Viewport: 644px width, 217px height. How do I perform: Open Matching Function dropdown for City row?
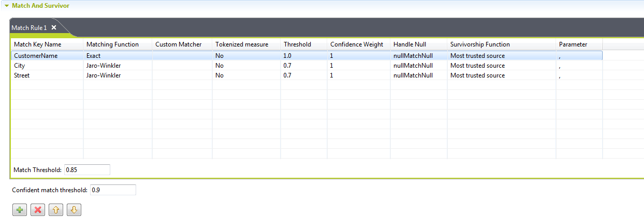click(117, 66)
